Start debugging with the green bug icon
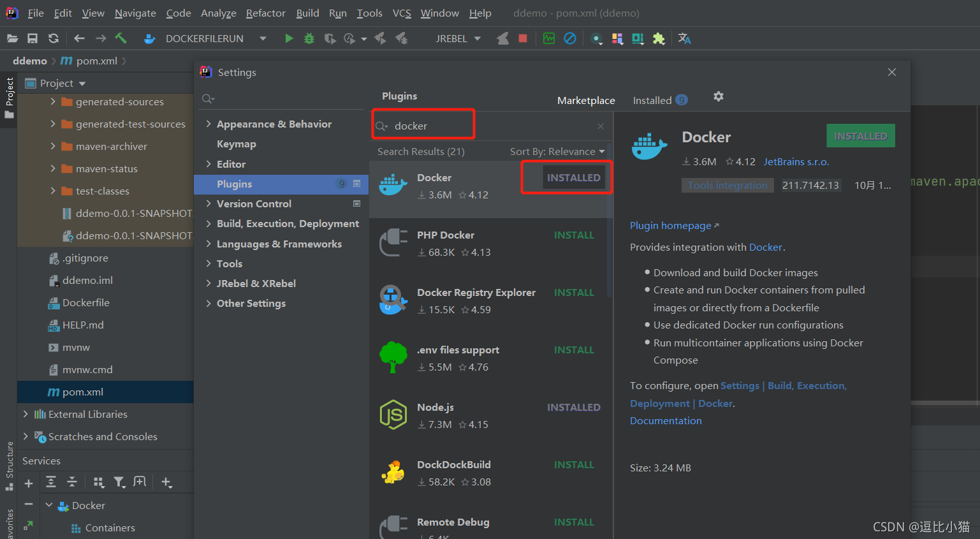This screenshot has height=539, width=980. [309, 38]
